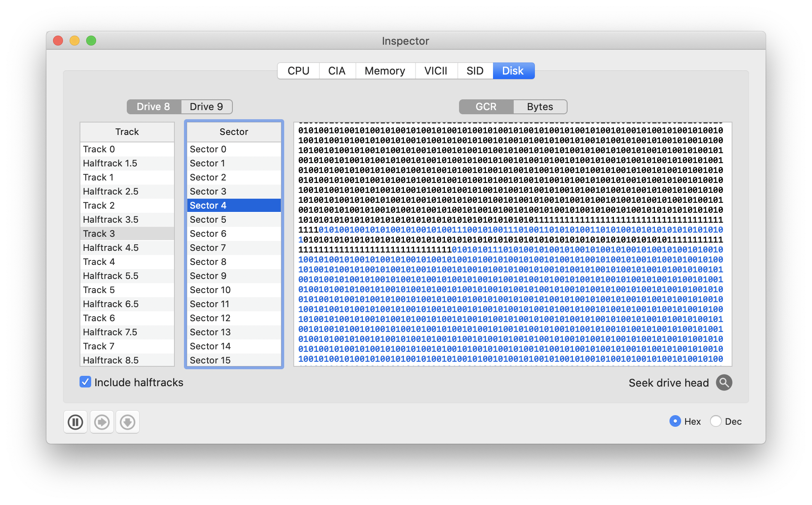The height and width of the screenshot is (505, 812).
Task: Select Sector 0 in the sector list
Action: pyautogui.click(x=234, y=149)
